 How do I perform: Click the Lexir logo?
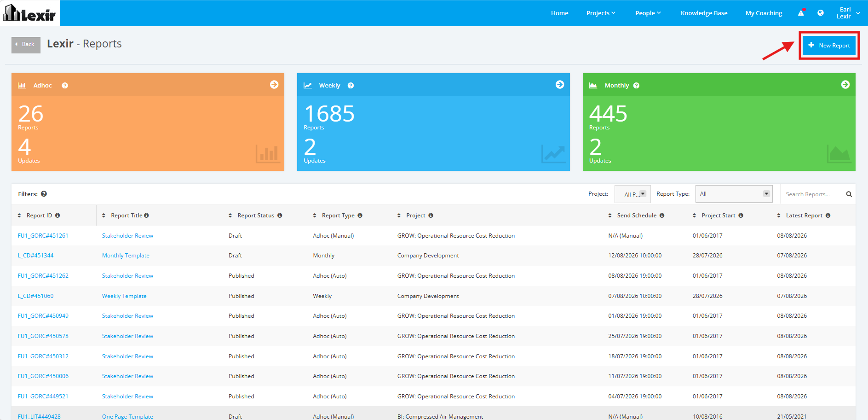[29, 13]
